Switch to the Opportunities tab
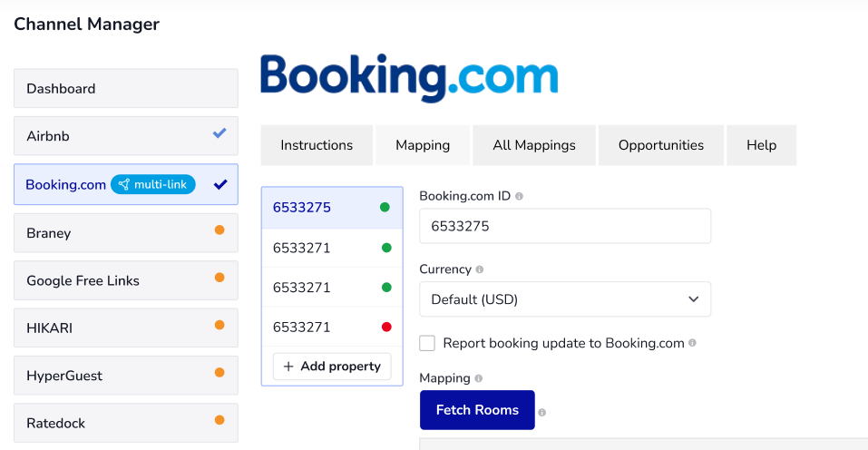This screenshot has height=450, width=868. (661, 145)
